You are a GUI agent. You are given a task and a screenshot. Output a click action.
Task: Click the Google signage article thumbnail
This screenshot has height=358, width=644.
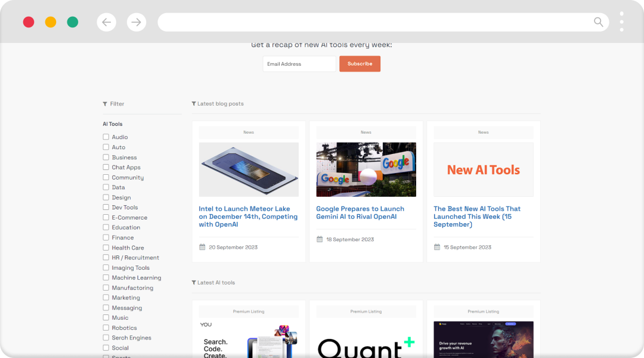click(x=366, y=170)
